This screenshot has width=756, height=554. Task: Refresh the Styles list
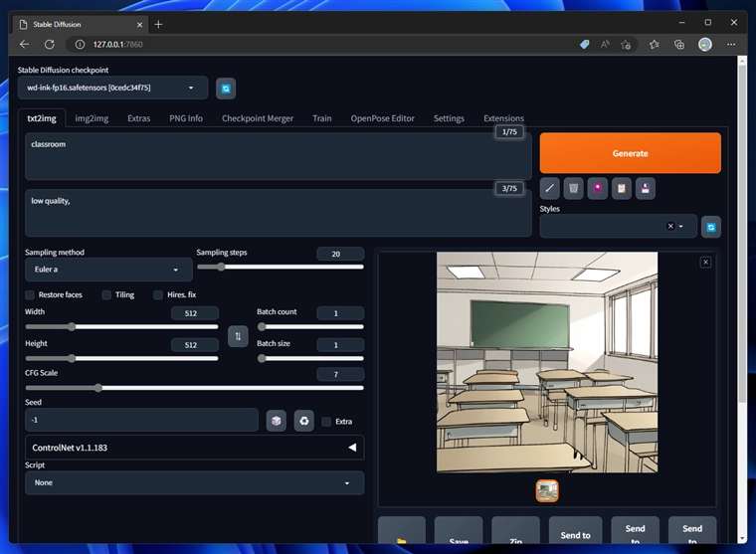711,227
